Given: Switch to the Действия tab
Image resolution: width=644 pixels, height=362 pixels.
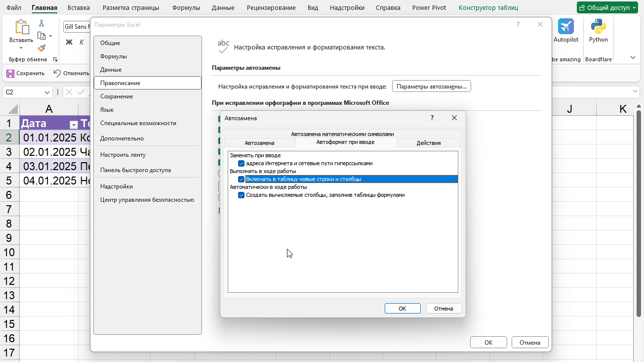Looking at the screenshot, I should point(428,142).
